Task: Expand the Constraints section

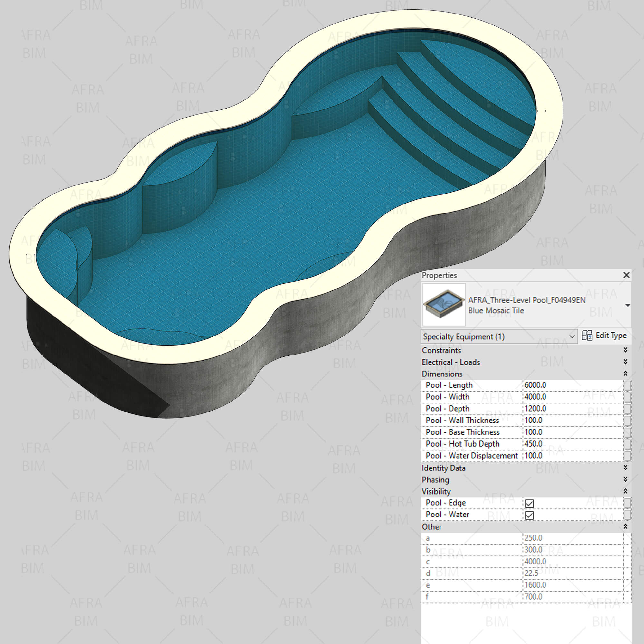Action: point(625,350)
